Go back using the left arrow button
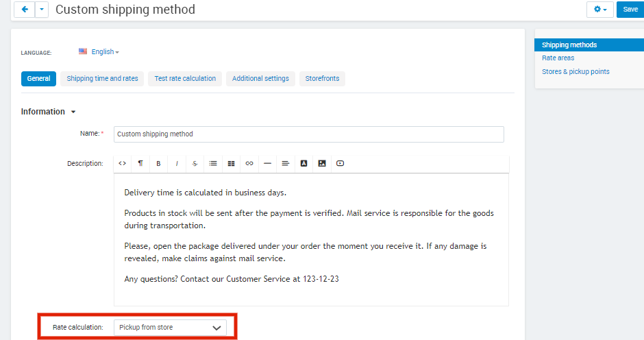The height and width of the screenshot is (340, 644). (x=25, y=10)
